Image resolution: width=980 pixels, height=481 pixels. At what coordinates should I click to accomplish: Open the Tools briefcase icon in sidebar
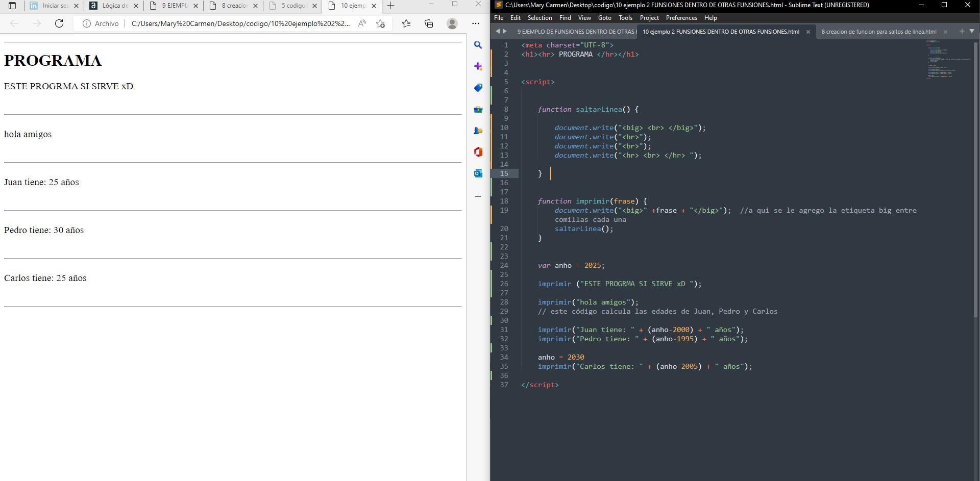tap(478, 109)
